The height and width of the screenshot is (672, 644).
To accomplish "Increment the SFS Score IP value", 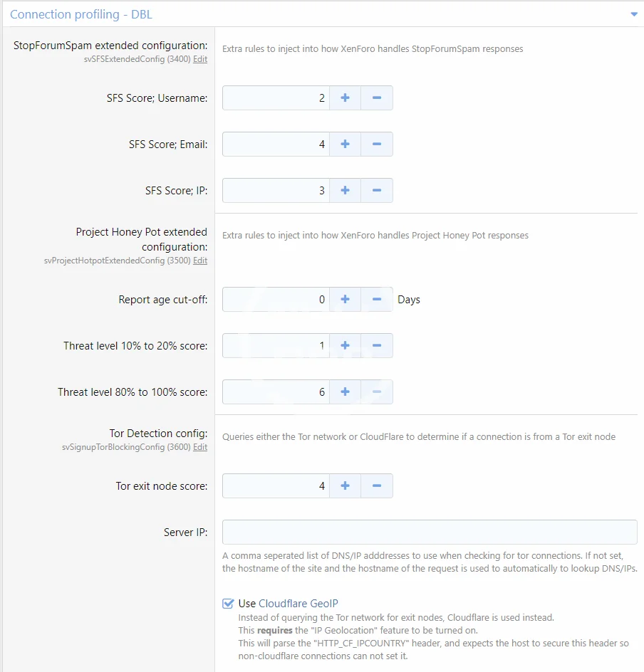I will pos(345,191).
